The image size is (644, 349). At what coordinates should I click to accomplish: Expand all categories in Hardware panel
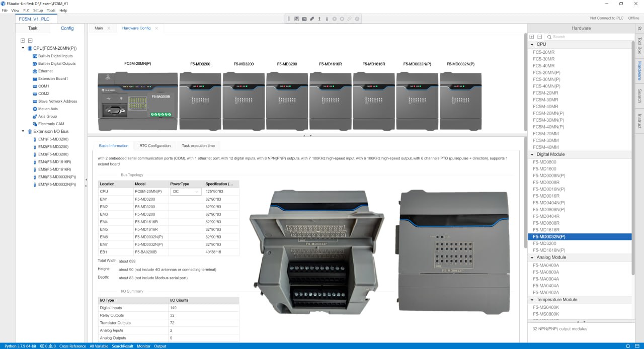(x=532, y=37)
